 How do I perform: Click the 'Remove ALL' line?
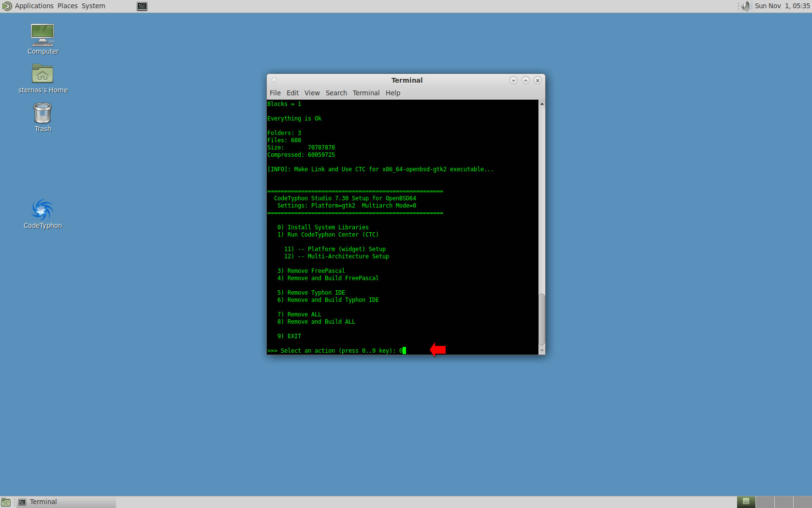click(x=299, y=314)
